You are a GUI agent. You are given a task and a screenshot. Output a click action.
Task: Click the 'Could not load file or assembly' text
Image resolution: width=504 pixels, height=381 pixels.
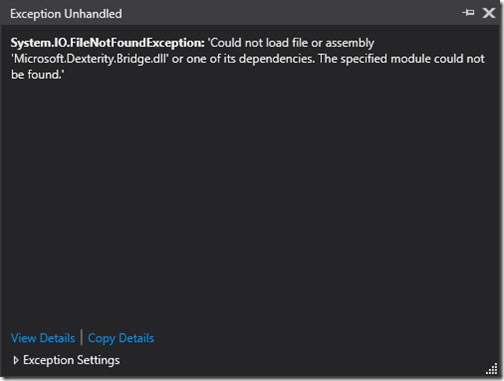tap(291, 43)
